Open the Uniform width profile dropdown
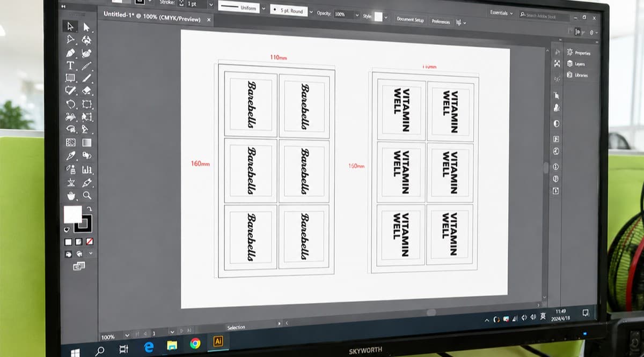Image resolution: width=644 pixels, height=357 pixels. click(263, 8)
